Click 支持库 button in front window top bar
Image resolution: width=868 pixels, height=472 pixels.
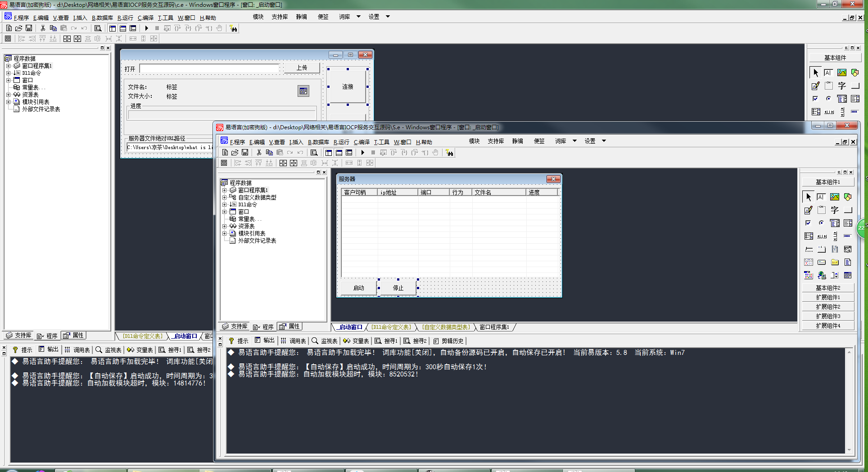tap(496, 141)
